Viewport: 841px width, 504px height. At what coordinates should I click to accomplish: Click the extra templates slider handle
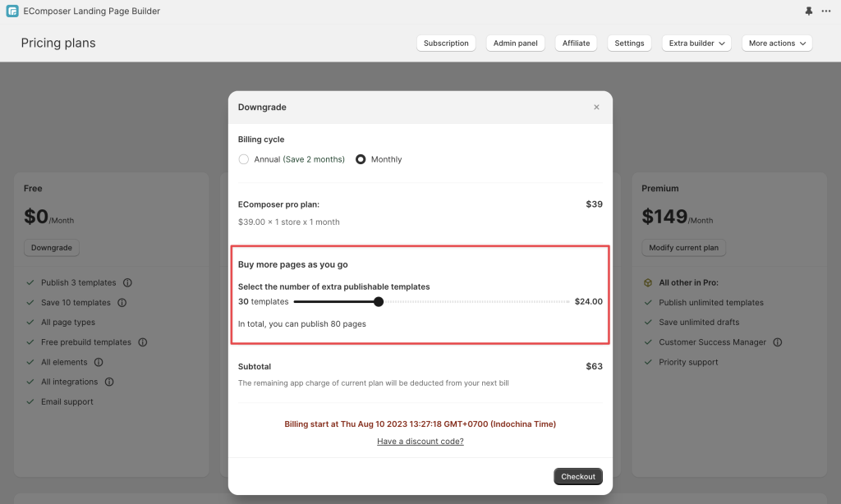point(379,302)
